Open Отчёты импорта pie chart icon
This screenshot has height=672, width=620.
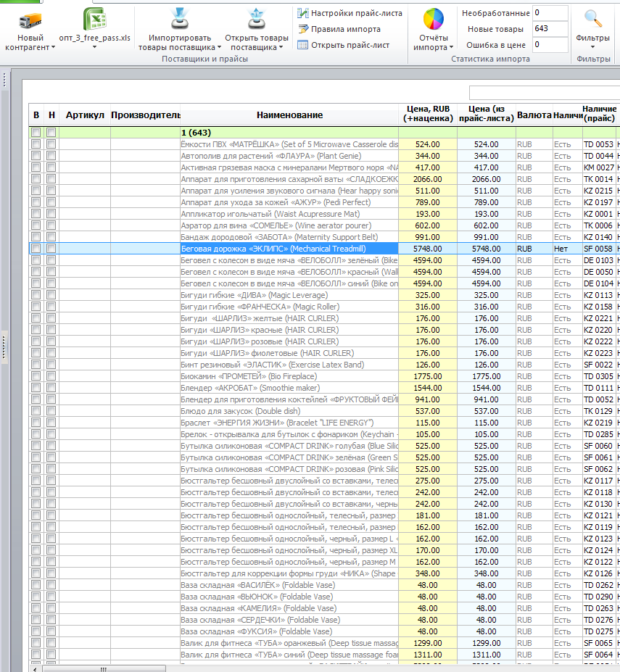click(x=434, y=20)
